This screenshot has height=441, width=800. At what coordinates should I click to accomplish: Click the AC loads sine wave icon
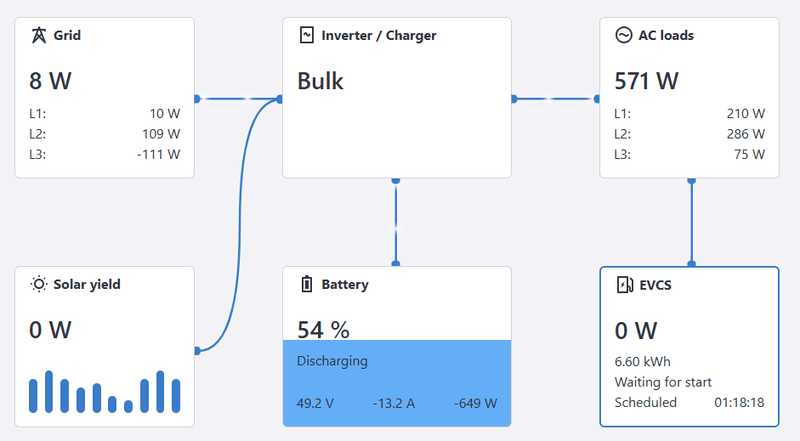tap(623, 35)
